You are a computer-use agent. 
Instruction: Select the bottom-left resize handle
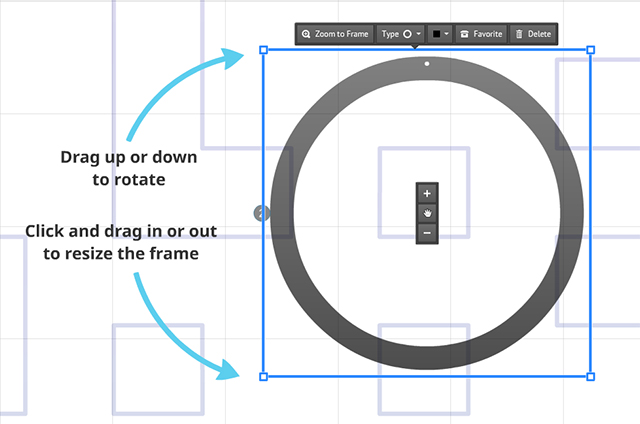264,377
